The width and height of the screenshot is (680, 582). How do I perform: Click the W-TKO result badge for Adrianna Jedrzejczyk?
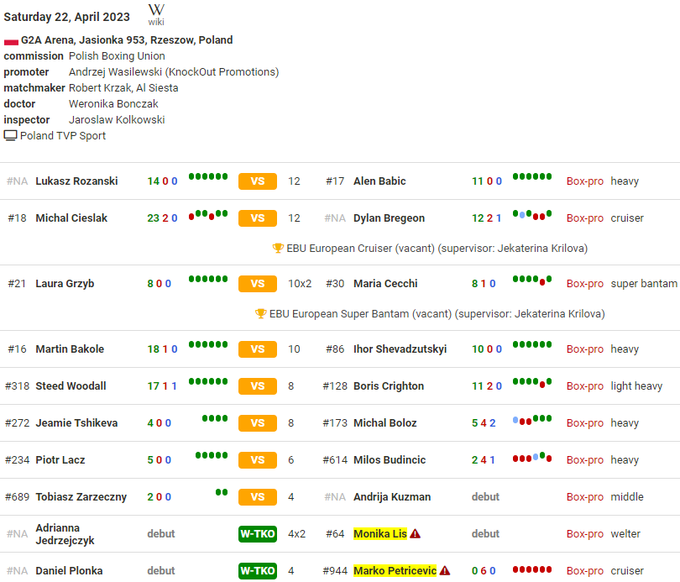[257, 534]
